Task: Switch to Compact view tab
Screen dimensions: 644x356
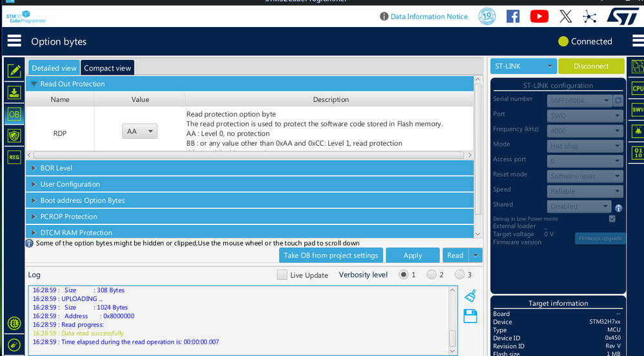Action: coord(108,68)
